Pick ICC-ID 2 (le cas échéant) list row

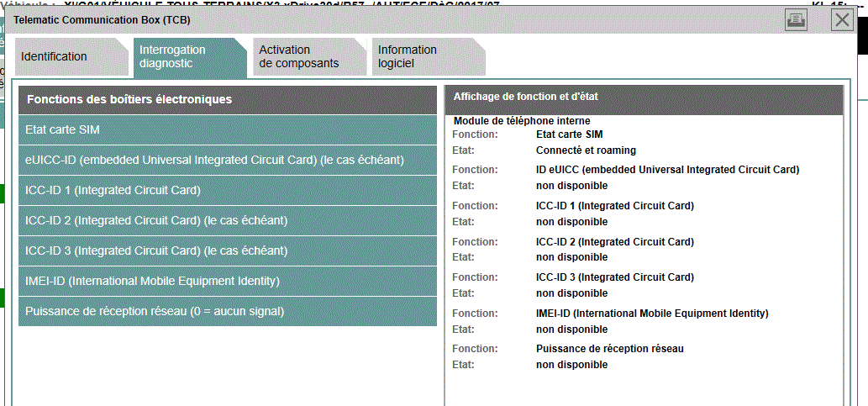tap(228, 220)
